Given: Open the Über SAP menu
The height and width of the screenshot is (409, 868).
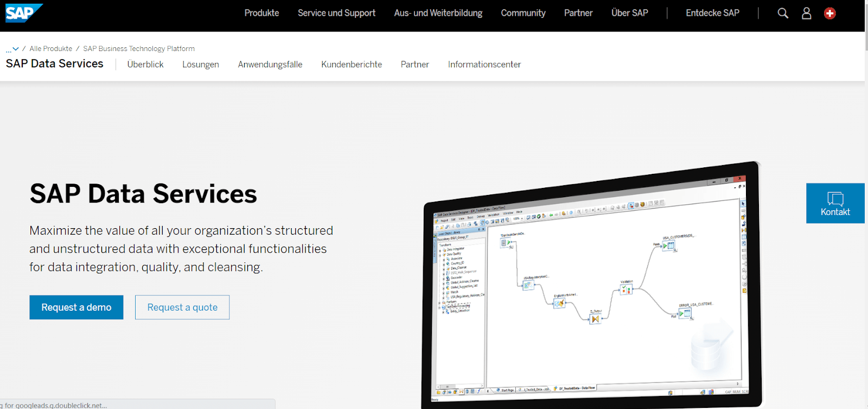Looking at the screenshot, I should click(630, 13).
